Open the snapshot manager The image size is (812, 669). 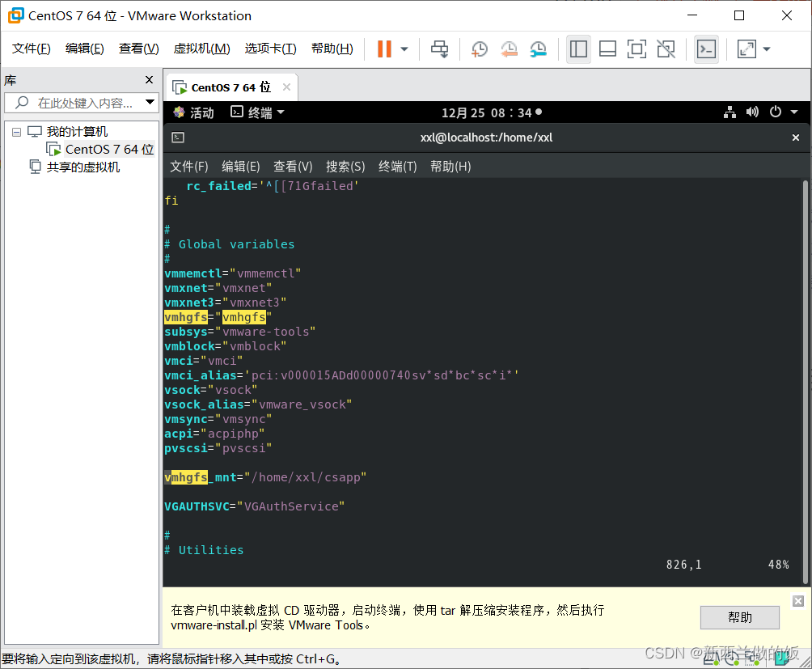point(539,49)
